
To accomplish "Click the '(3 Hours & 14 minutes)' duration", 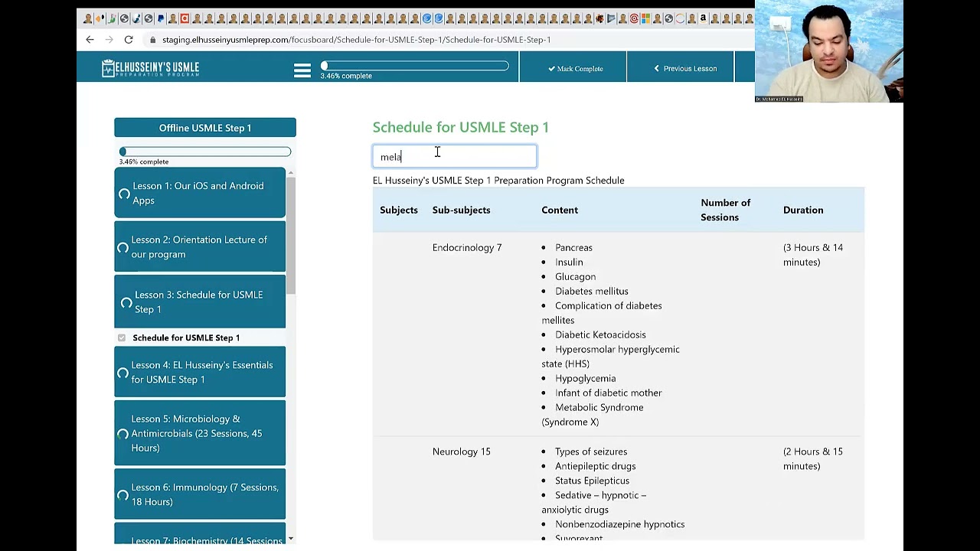I will tap(813, 255).
